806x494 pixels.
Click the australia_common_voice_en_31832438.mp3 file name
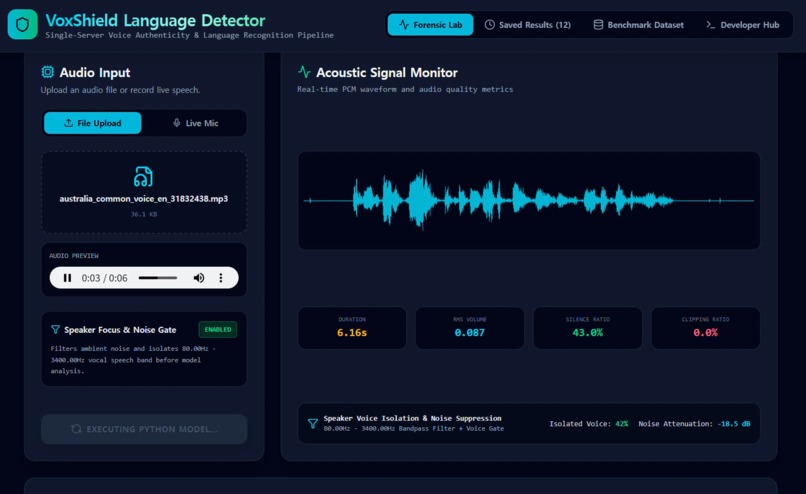(143, 198)
